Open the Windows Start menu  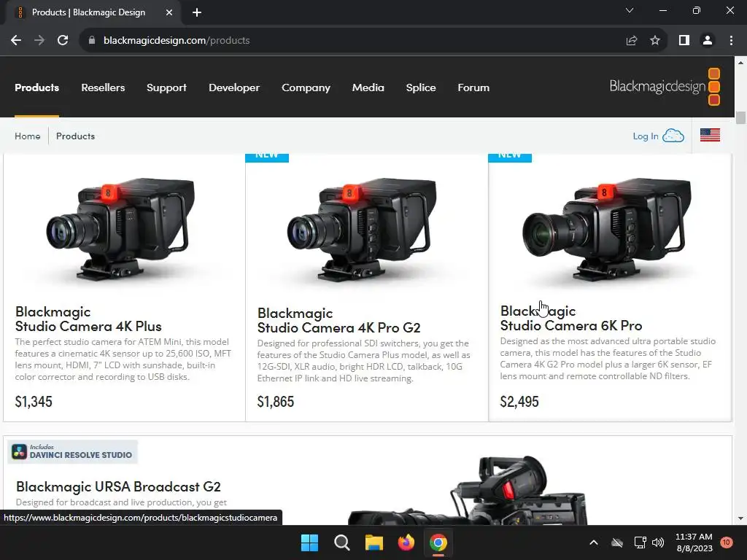point(309,542)
